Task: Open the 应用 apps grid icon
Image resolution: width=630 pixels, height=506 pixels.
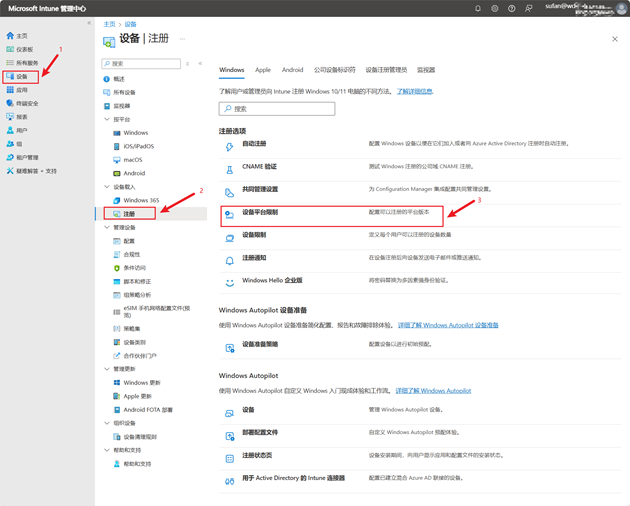Action: pyautogui.click(x=10, y=90)
